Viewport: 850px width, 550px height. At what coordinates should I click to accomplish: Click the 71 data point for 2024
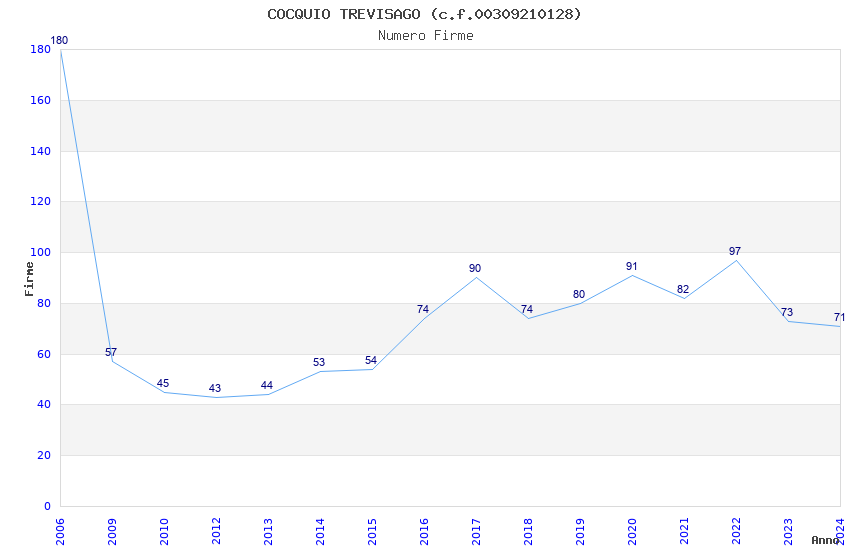tap(839, 317)
